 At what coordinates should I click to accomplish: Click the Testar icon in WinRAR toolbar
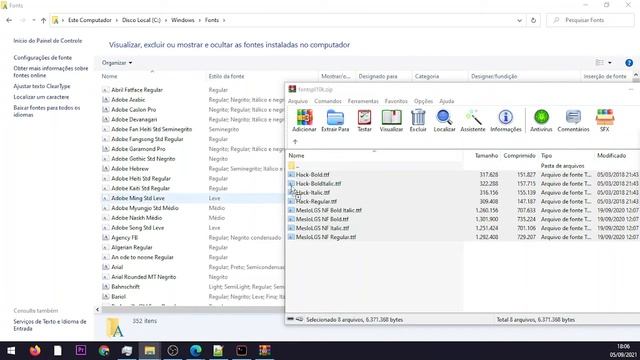click(364, 120)
